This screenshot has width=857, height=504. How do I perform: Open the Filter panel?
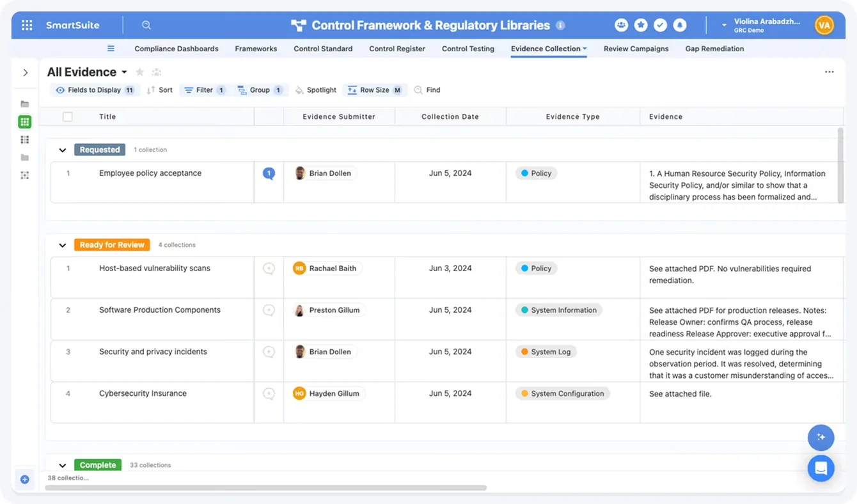pos(205,90)
